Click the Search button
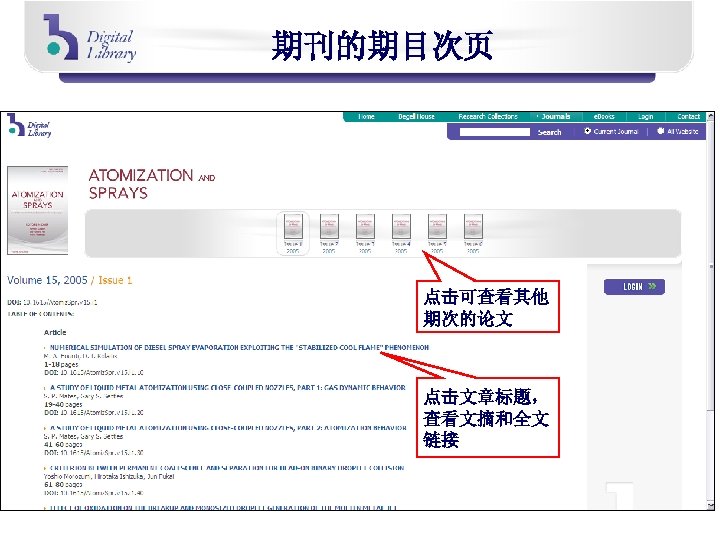 (549, 132)
